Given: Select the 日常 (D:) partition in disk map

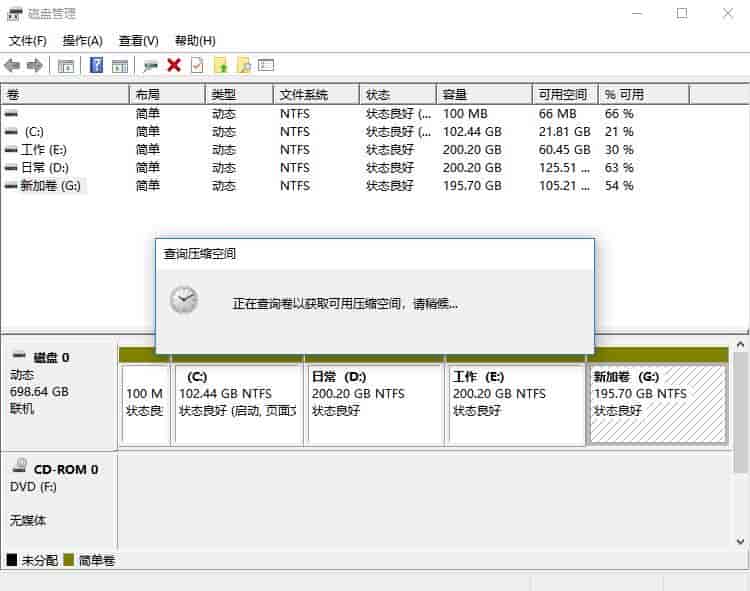Looking at the screenshot, I should click(375, 403).
